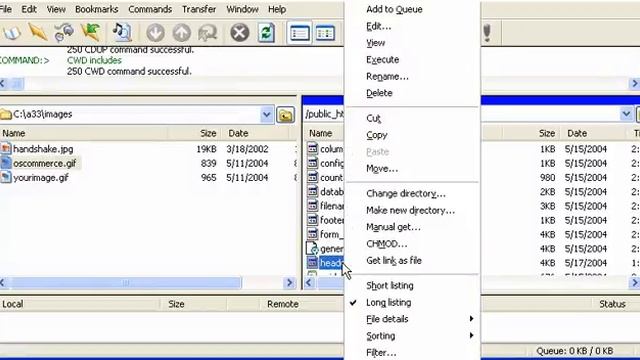Select the gener file icon in remote pane
The image size is (640, 360).
[x=312, y=248]
